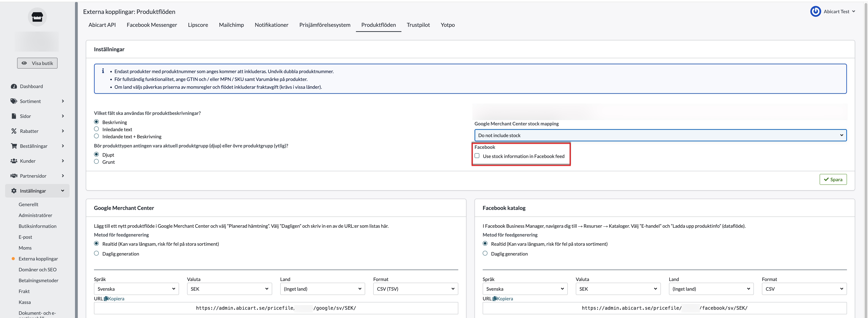Image resolution: width=868 pixels, height=318 pixels.
Task: Open Butiksinformation submenu item
Action: pyautogui.click(x=37, y=226)
